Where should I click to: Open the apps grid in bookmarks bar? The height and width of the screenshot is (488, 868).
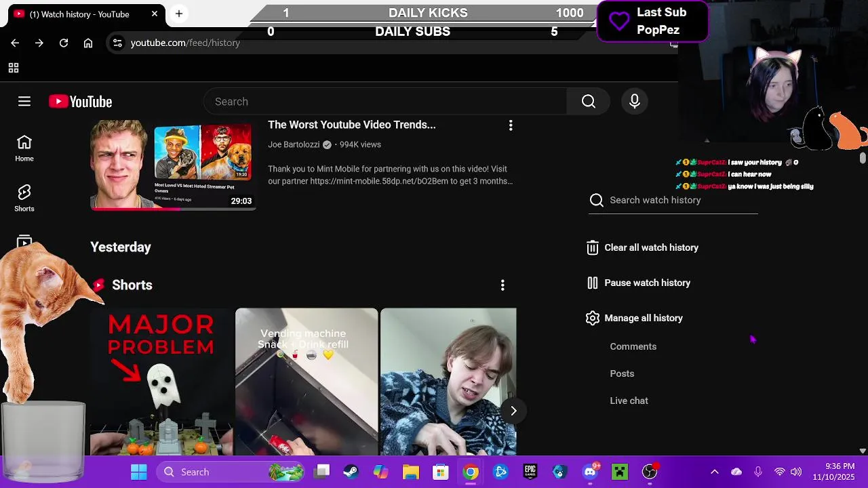point(14,68)
